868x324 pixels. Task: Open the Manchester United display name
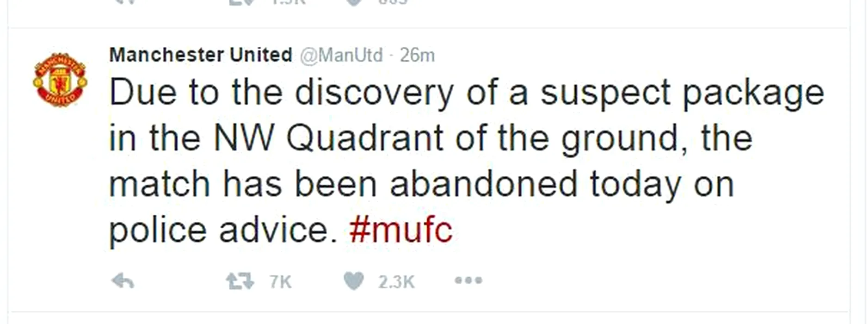point(201,55)
